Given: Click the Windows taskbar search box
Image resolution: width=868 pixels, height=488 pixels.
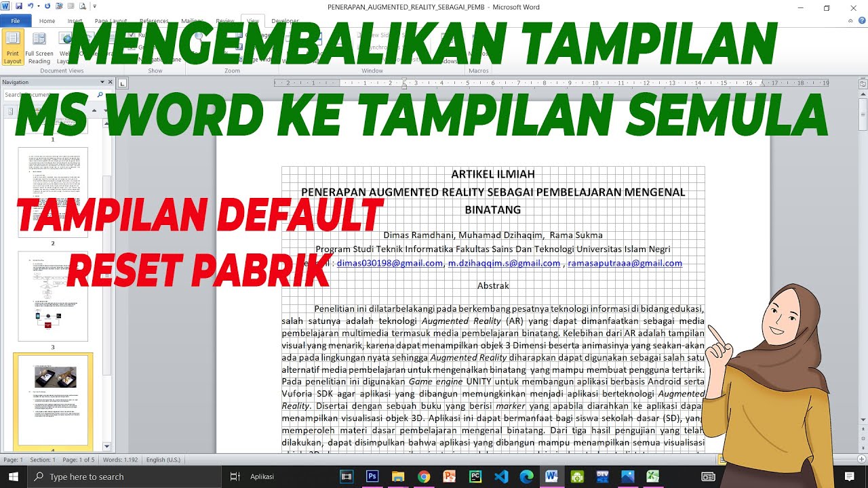Looking at the screenshot, I should coord(125,476).
